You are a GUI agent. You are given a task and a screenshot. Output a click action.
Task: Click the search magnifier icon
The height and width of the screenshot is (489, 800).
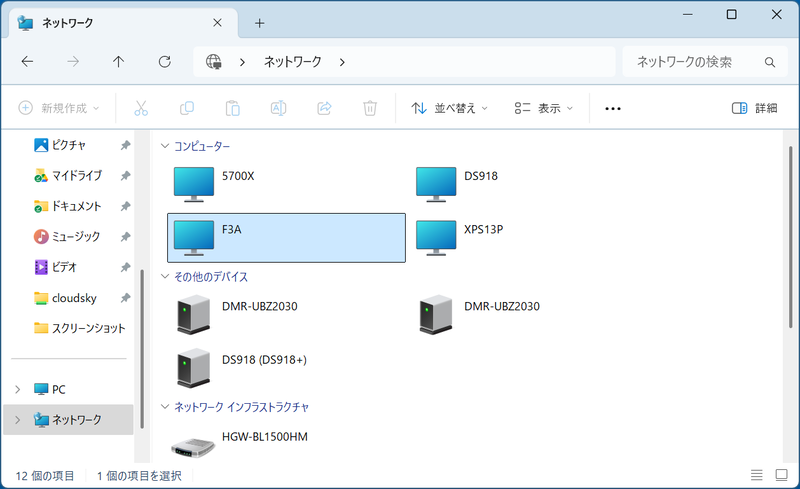(770, 62)
